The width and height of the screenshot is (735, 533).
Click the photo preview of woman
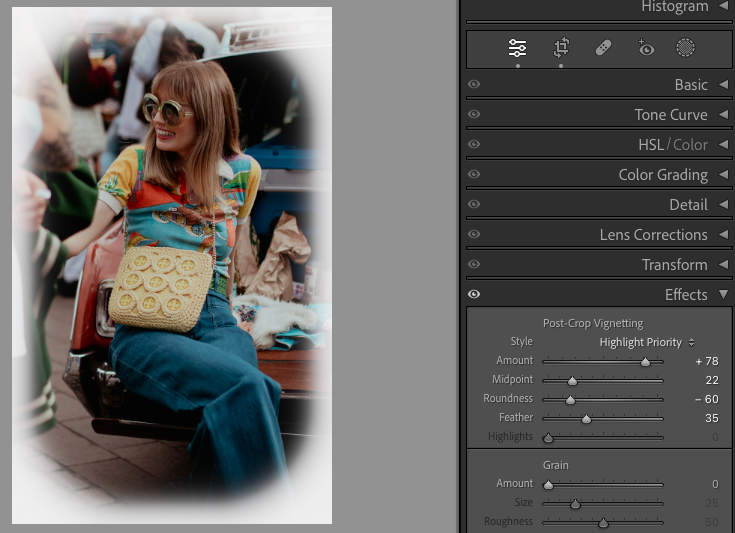172,265
